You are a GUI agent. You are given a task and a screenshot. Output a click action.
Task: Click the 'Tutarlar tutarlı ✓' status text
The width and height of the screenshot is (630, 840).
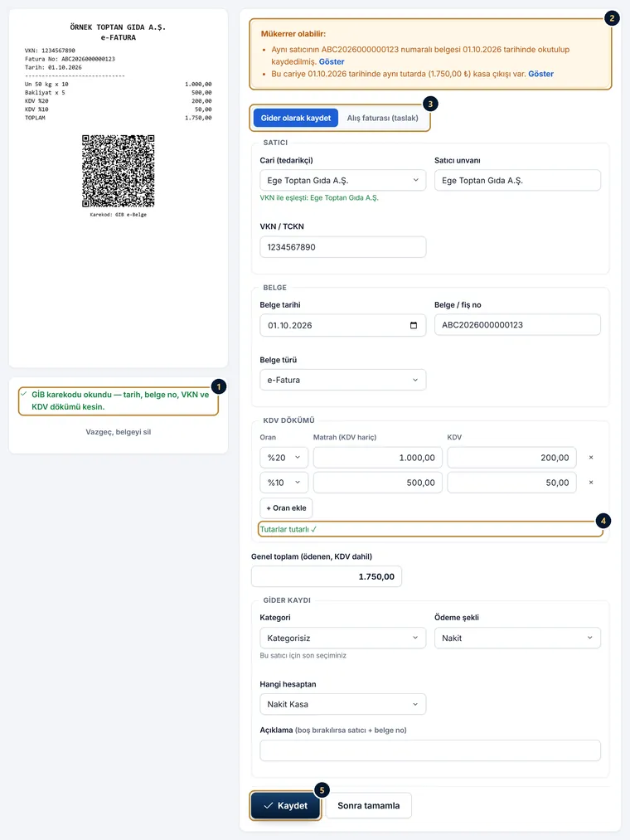(x=288, y=529)
